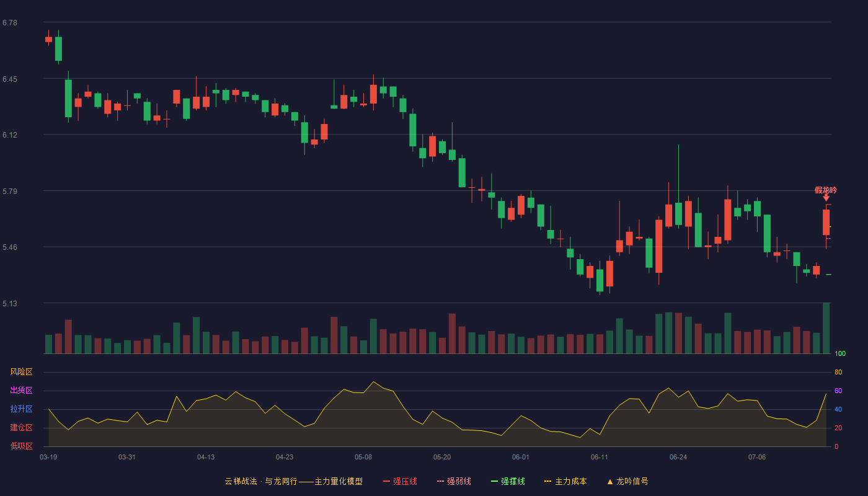Click the first red candlestick at 03-19
The height and width of the screenshot is (496, 868).
pos(48,38)
